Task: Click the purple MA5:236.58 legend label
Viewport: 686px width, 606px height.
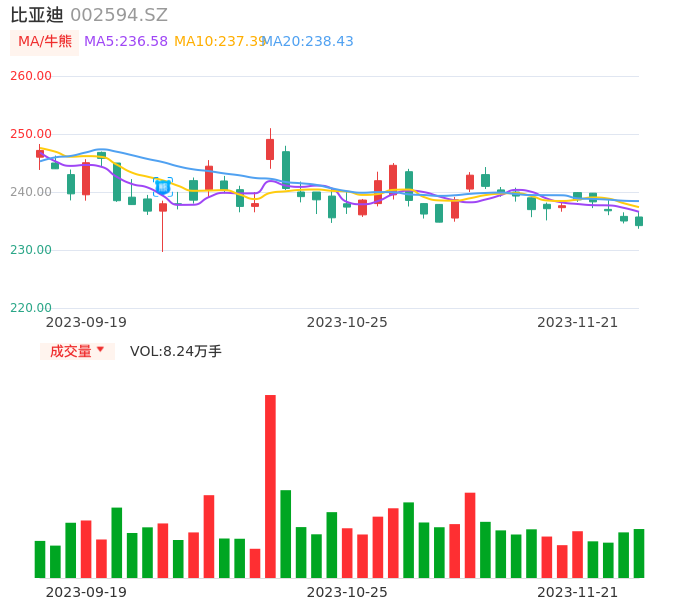Action: 125,42
